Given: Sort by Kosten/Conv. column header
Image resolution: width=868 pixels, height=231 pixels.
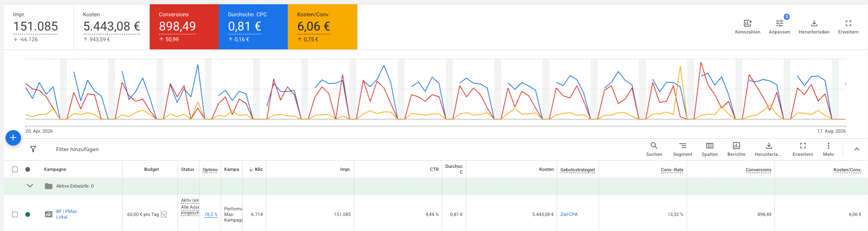Looking at the screenshot, I should pyautogui.click(x=847, y=170).
